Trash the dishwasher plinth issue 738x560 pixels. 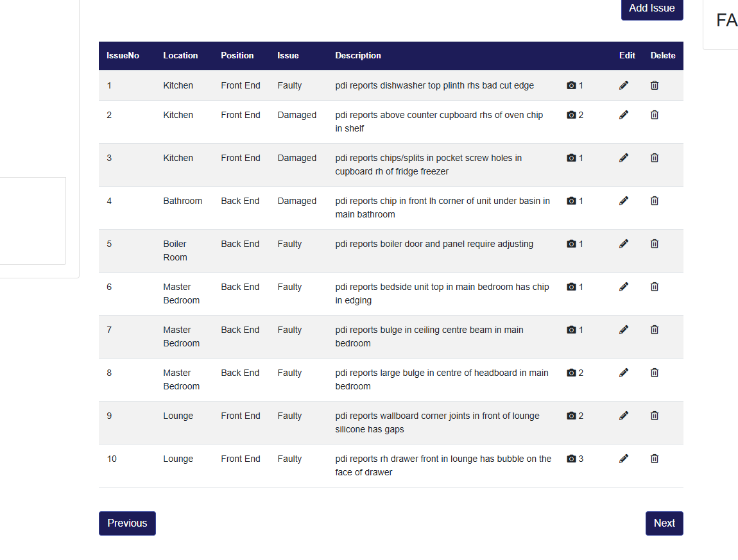[655, 85]
